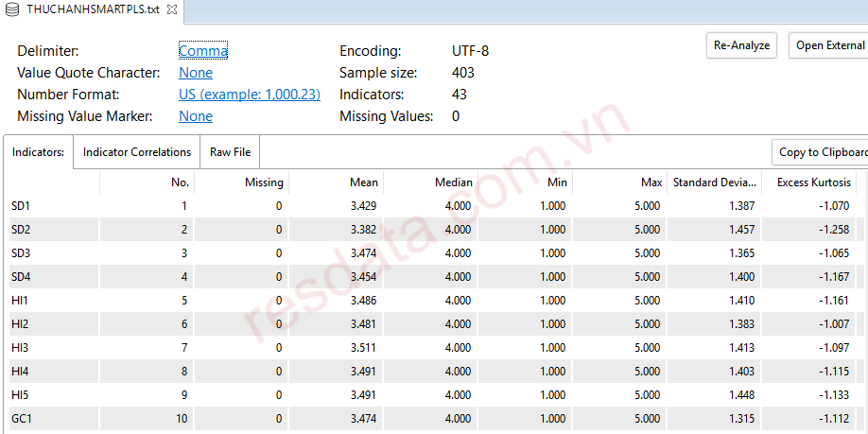Viewport: 868px width, 434px height.
Task: Click Copy to Clipboard button
Action: 821,152
